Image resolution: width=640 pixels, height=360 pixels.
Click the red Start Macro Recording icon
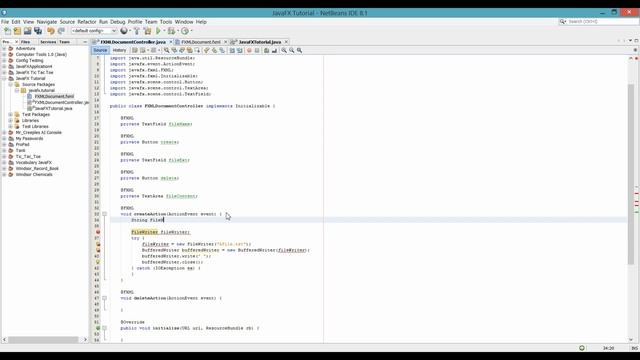coord(249,50)
